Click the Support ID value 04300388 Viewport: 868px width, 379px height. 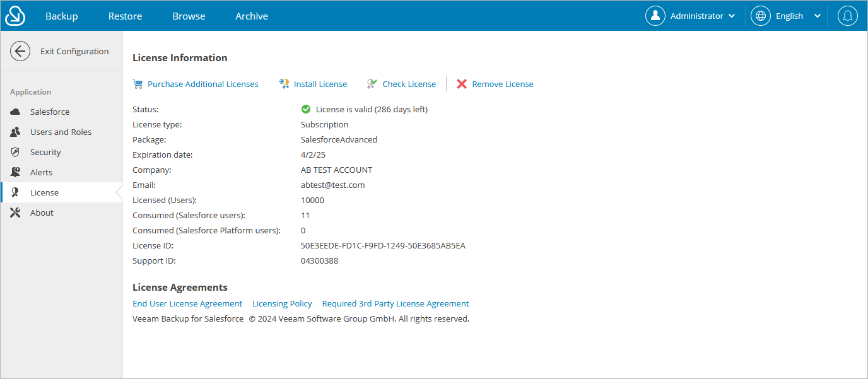[x=319, y=260]
